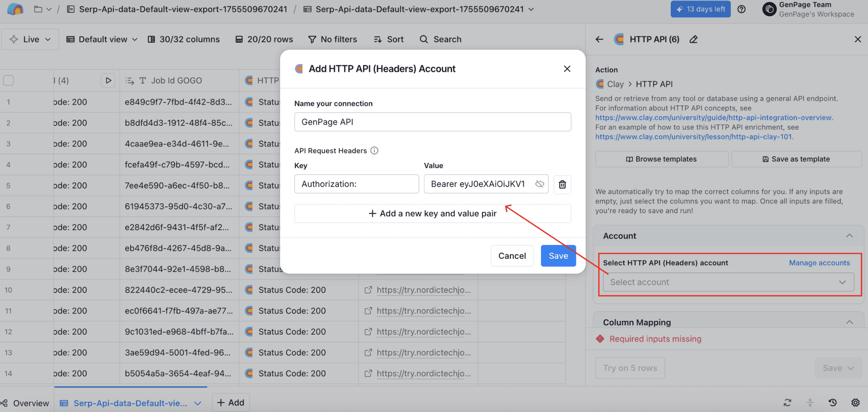
Task: Select row number 5
Action: 8,186
